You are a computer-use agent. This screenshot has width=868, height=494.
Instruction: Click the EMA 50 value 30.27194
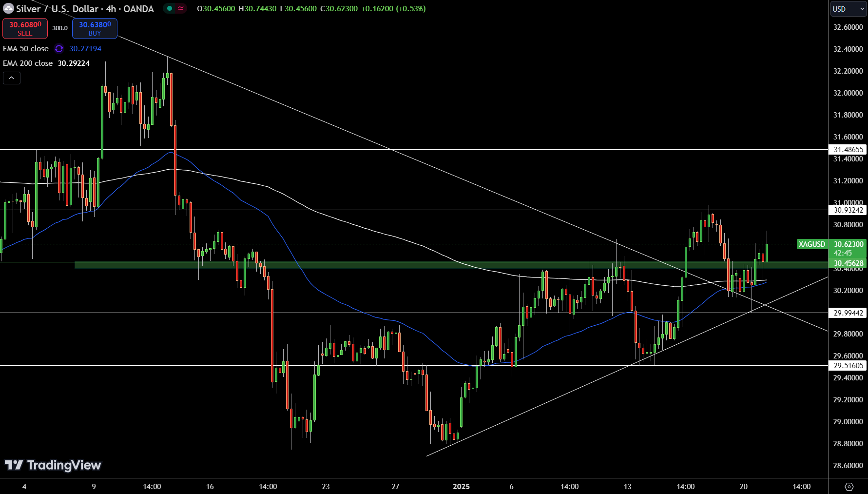coord(85,49)
